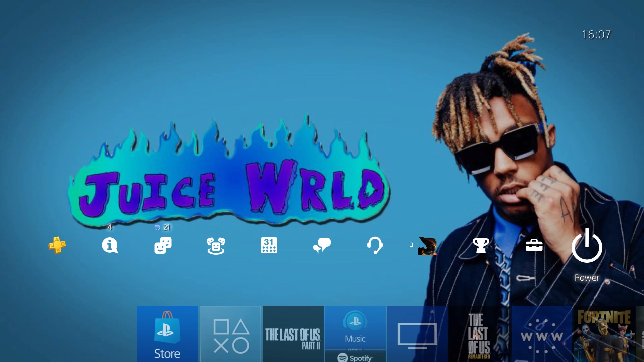644x362 pixels.
Task: Open the PlayStation Store tile
Action: [x=167, y=334]
